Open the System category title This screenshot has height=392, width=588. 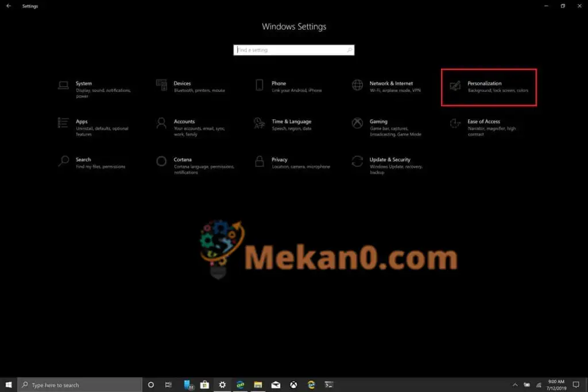[x=84, y=83]
